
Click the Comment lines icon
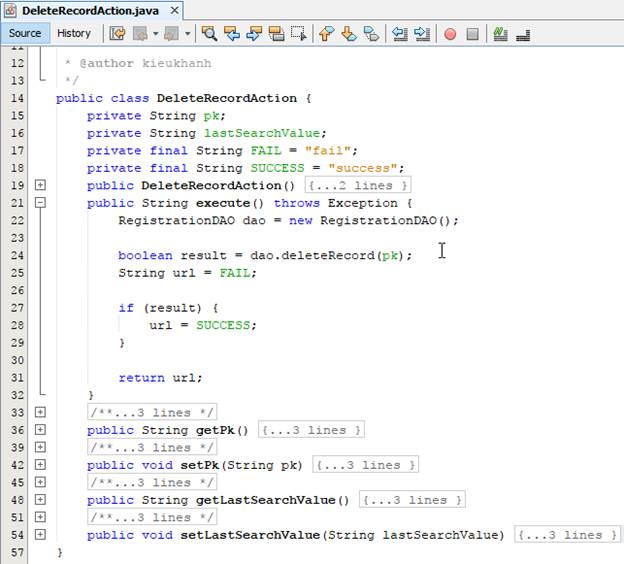coord(500,34)
